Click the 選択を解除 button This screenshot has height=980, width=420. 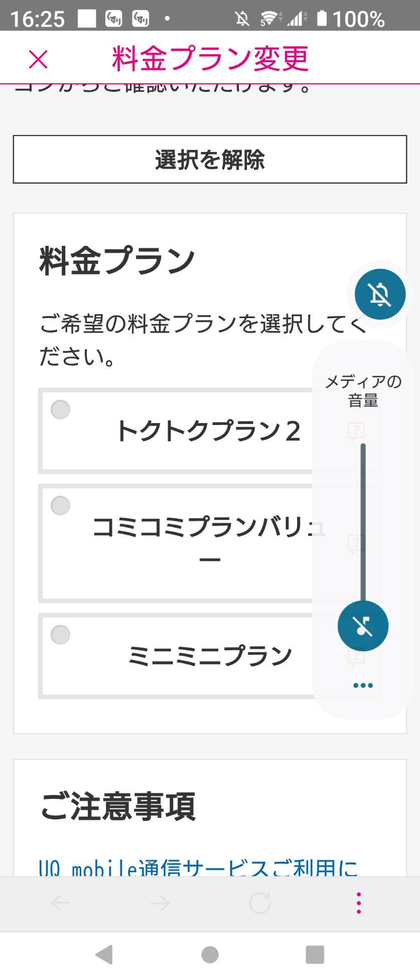point(210,159)
